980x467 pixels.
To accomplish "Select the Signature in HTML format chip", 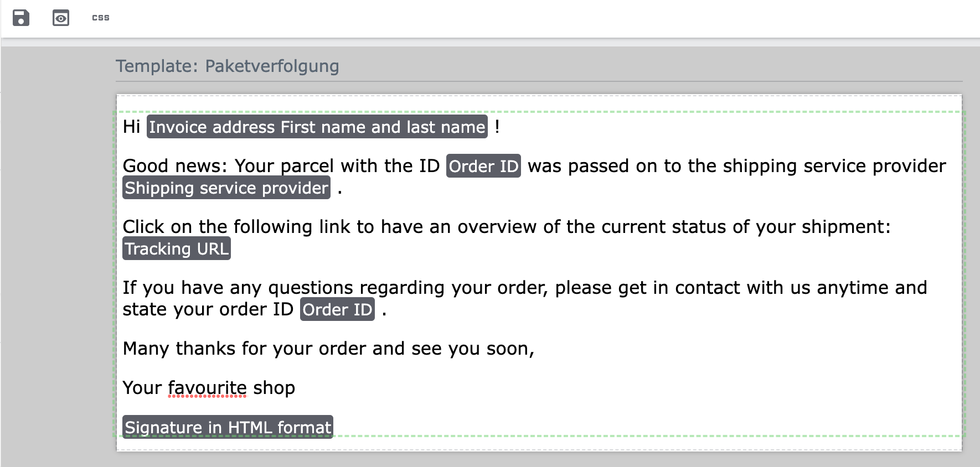I will (228, 427).
